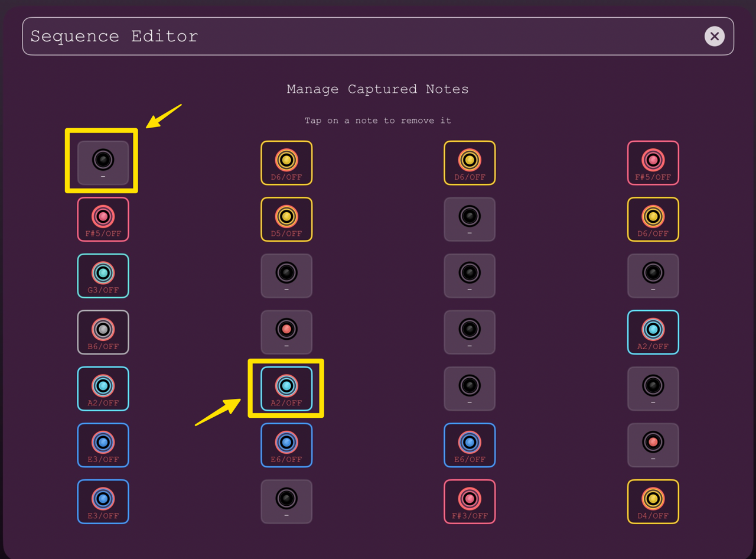Remove the A2/OFF note below B6/OFF

[103, 389]
